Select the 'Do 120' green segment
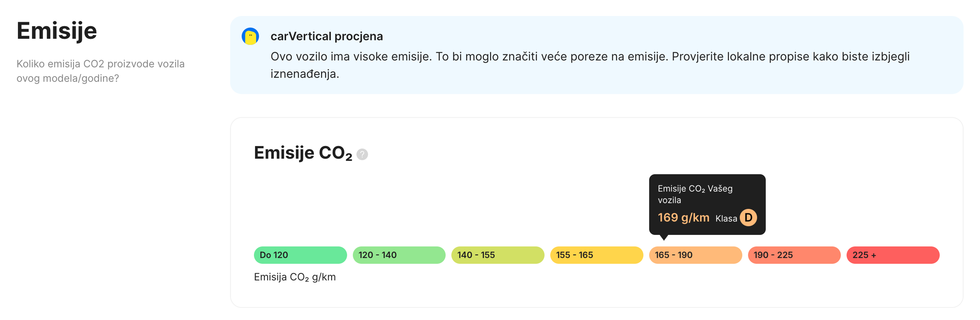Screen dimensions: 980x320 pyautogui.click(x=300, y=255)
